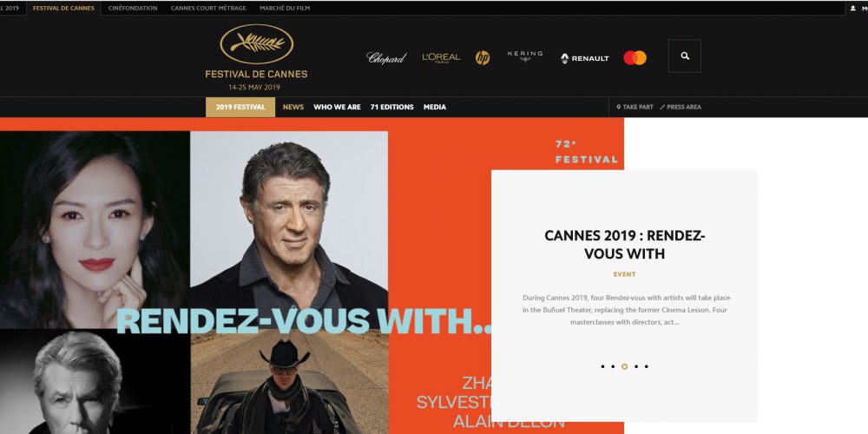The width and height of the screenshot is (868, 434).
Task: Open the Kering sponsor logo
Action: pyautogui.click(x=525, y=56)
